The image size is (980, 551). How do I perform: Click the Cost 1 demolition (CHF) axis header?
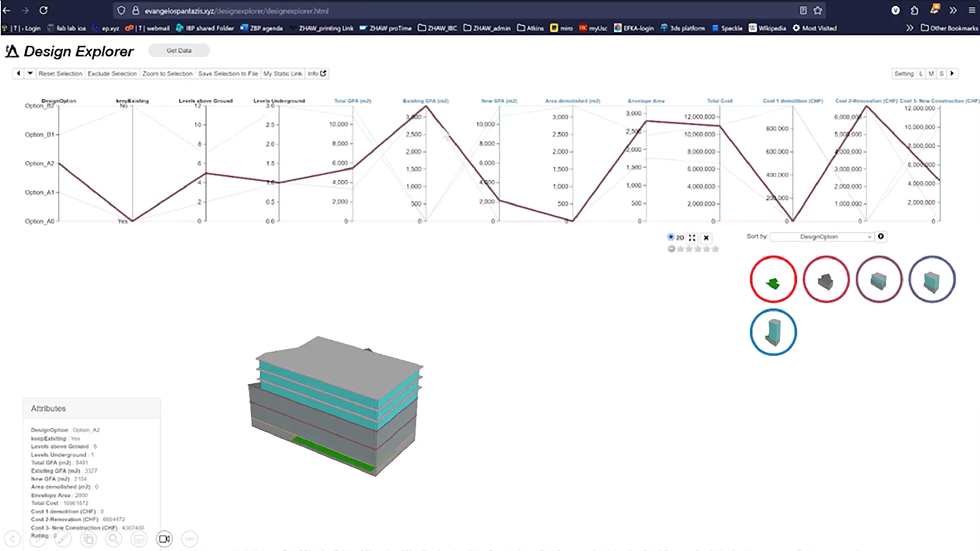point(793,101)
